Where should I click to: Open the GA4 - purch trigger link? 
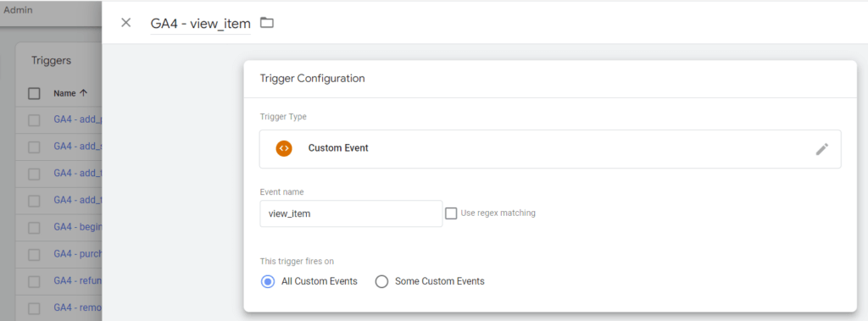pyautogui.click(x=77, y=254)
